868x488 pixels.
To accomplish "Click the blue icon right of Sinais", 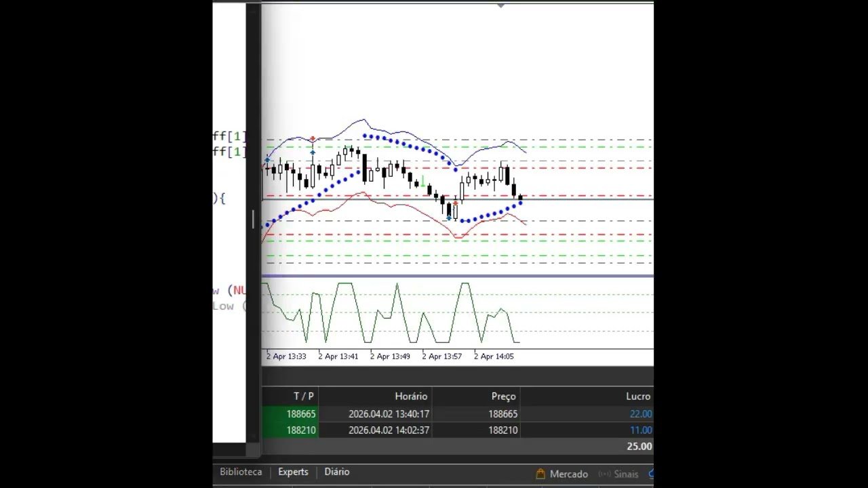I will coord(652,474).
